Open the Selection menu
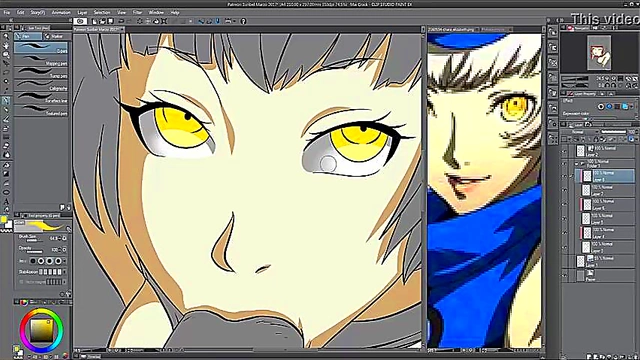This screenshot has width=640, height=360. click(x=102, y=13)
